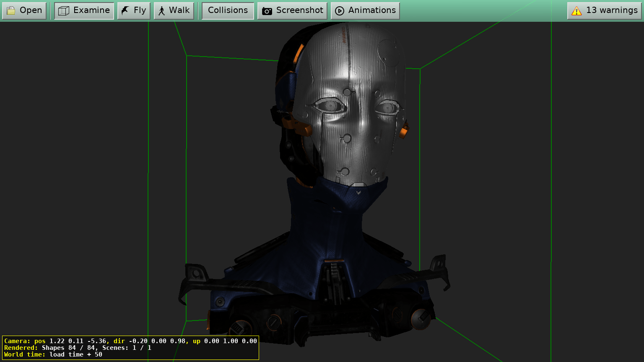Enable Fly navigation mode

[133, 10]
